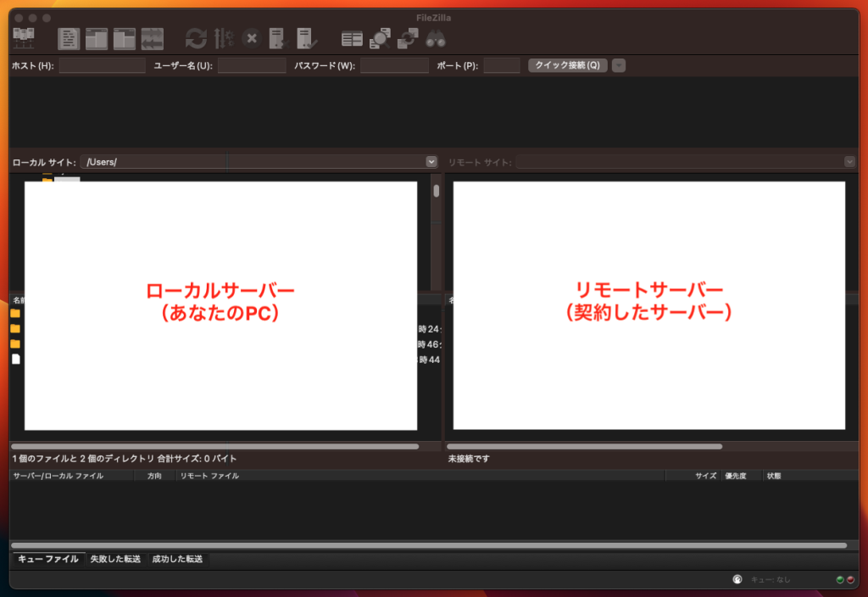
Task: Open the local site path dropdown
Action: click(x=431, y=161)
